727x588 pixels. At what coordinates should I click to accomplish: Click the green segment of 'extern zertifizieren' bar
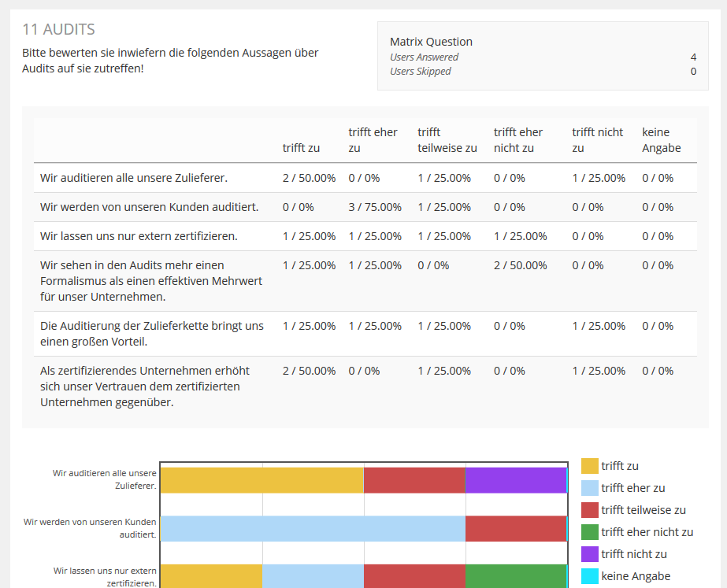516,576
